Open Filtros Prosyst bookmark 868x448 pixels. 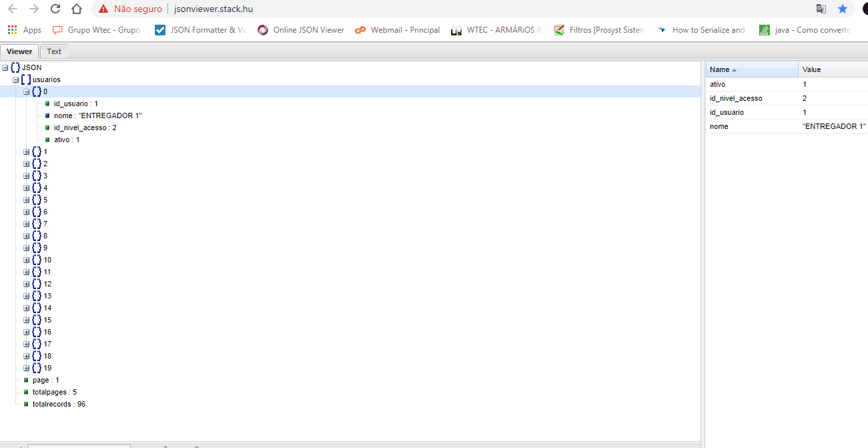coord(599,30)
